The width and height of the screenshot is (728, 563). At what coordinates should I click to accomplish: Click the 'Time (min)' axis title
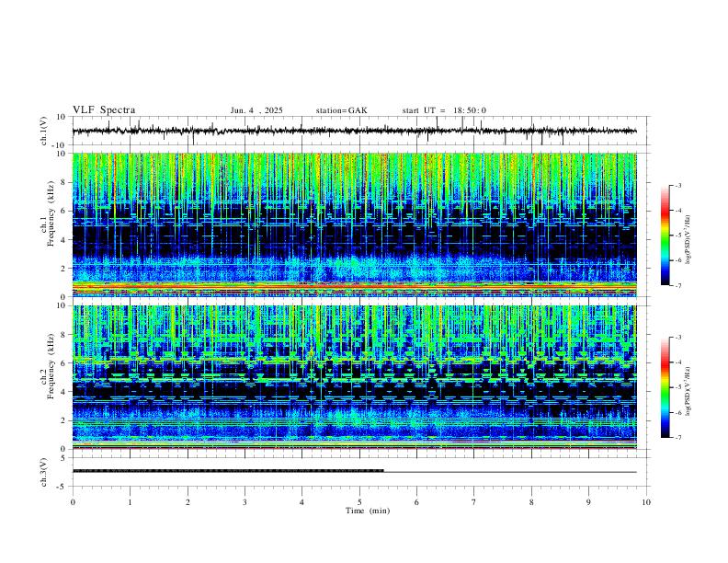point(368,511)
